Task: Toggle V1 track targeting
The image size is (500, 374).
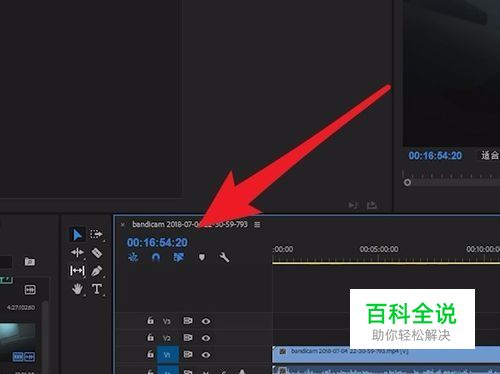Action: coord(168,355)
